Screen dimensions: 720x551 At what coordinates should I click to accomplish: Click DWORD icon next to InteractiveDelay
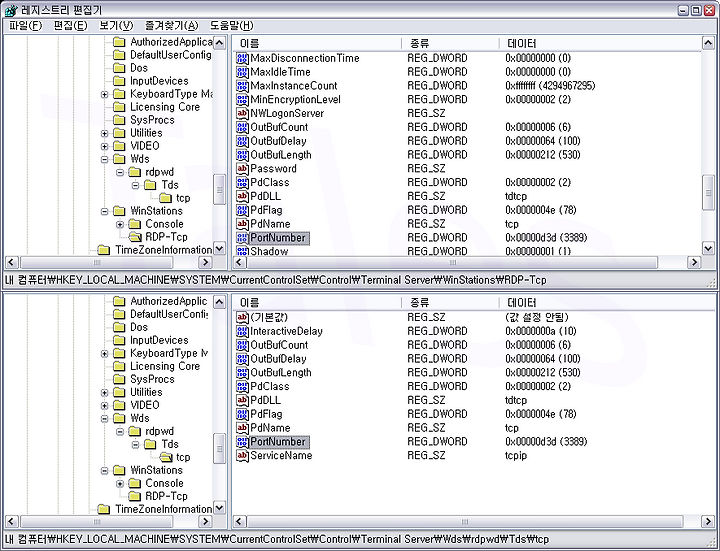click(242, 331)
